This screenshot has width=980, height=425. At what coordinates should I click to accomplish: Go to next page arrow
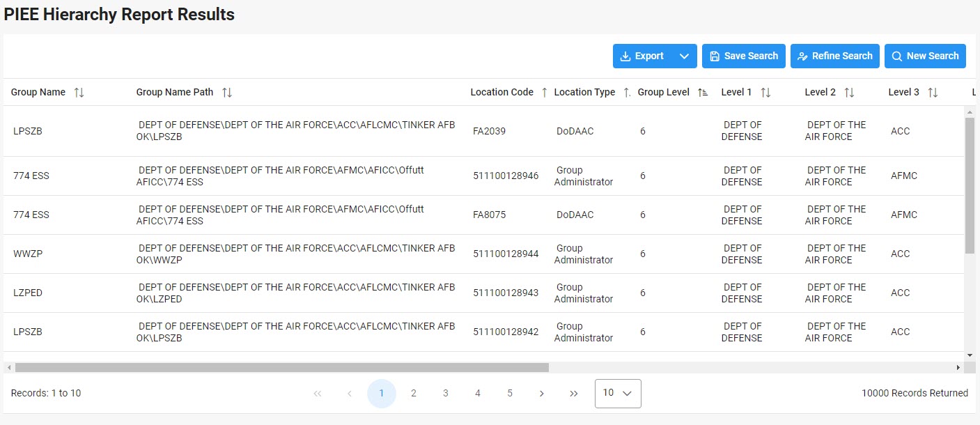(542, 394)
